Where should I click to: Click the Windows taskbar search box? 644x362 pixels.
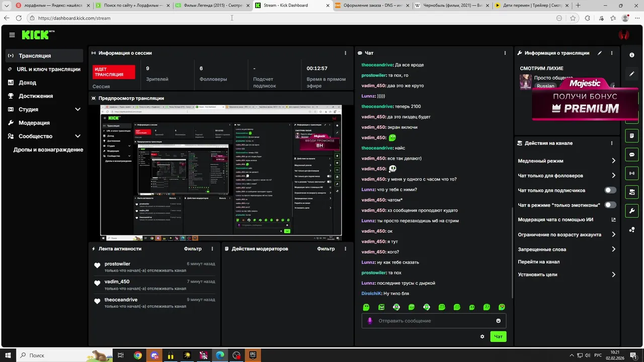pos(65,355)
